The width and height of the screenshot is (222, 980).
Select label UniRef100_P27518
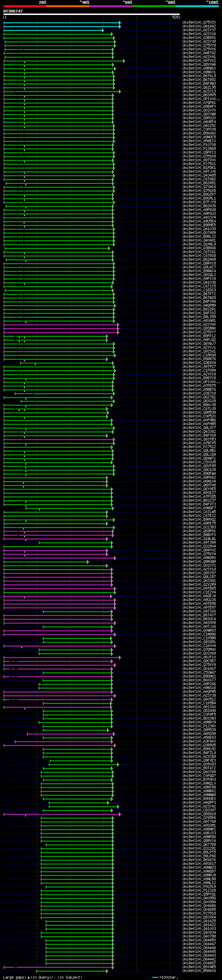coord(199,914)
